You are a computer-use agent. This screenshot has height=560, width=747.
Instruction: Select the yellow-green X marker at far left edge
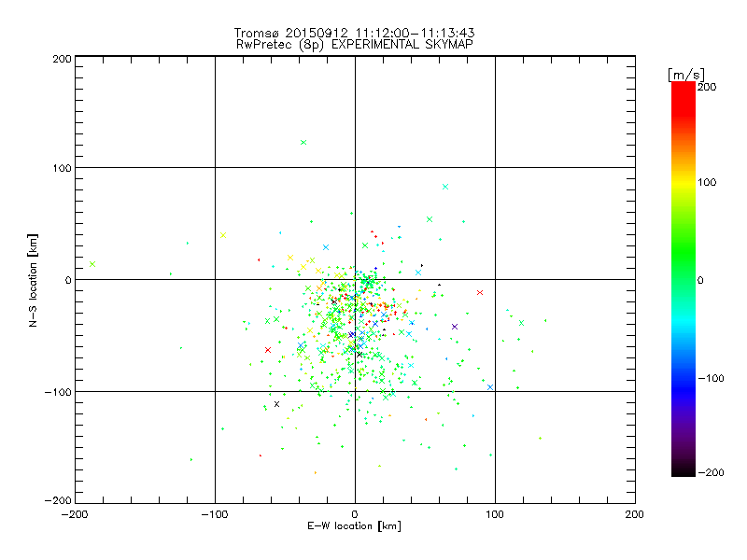(x=92, y=264)
